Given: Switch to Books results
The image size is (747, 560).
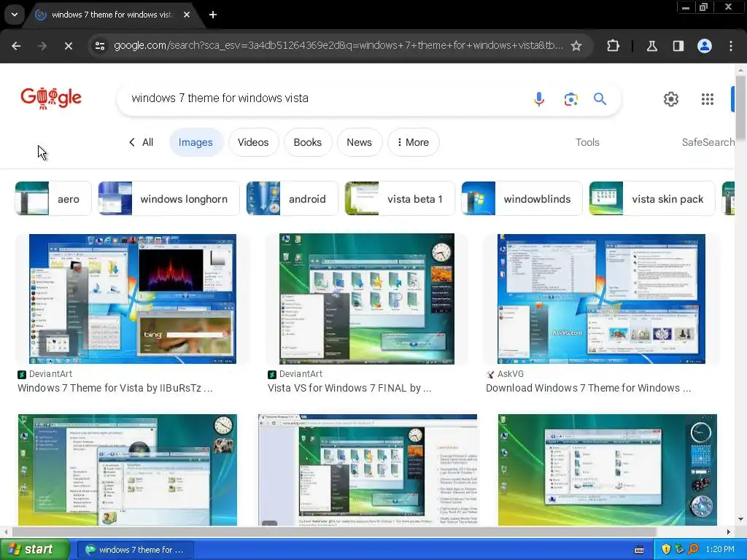Looking at the screenshot, I should coord(307,142).
